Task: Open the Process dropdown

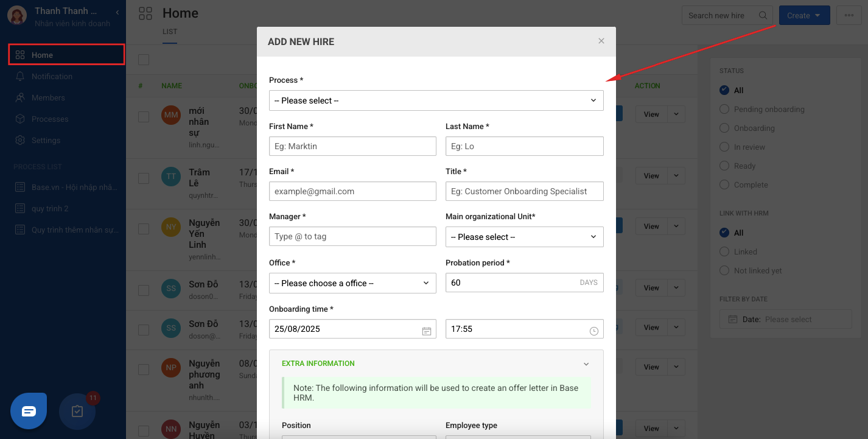Action: pyautogui.click(x=436, y=100)
